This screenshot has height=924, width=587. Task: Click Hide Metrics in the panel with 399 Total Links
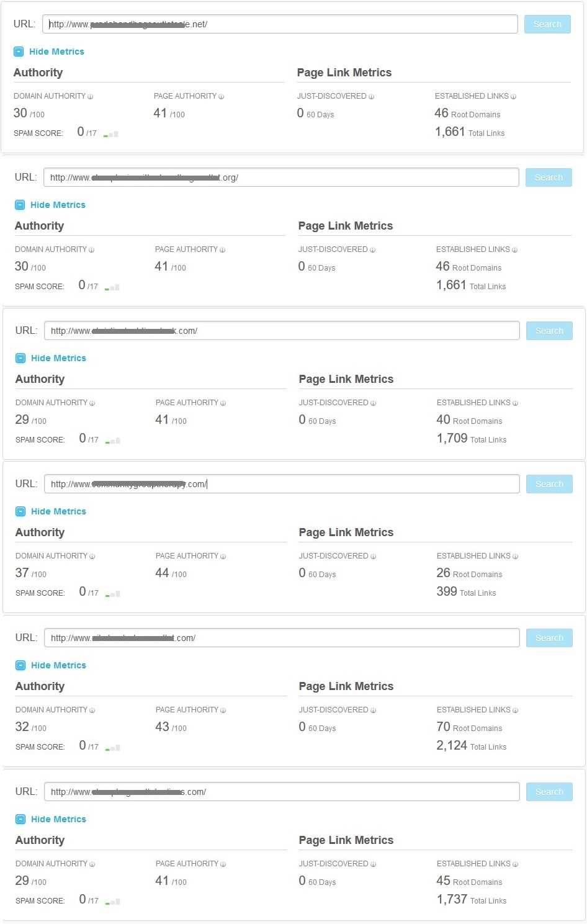58,511
